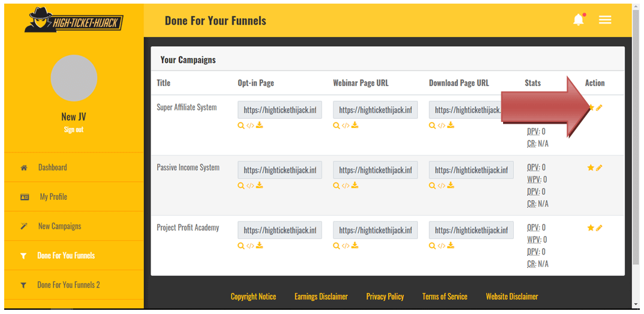This screenshot has width=644, height=314.
Task: Get embed code for Passive Income opt-in page
Action: coord(250,186)
